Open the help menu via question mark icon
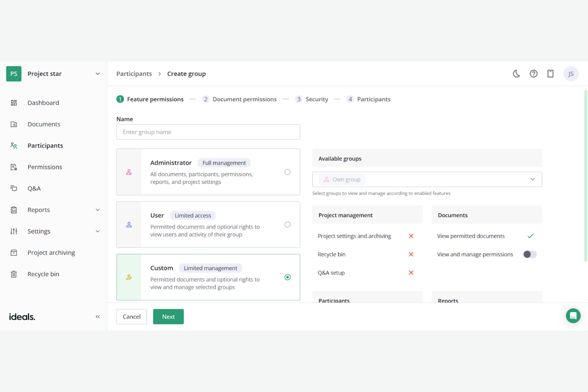This screenshot has height=392, width=588. pyautogui.click(x=534, y=73)
